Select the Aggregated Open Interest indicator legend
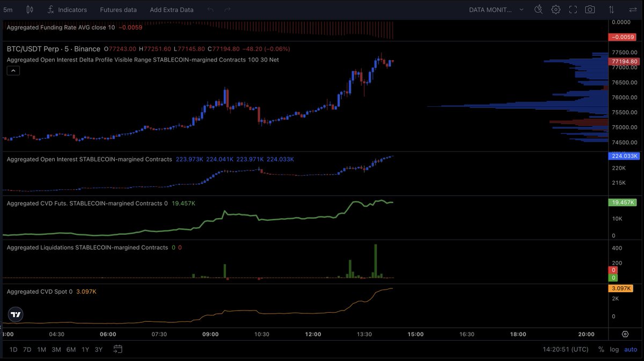 [89, 159]
